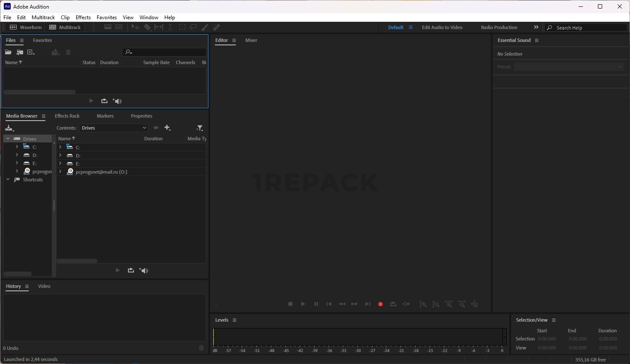Screen dimensions: 630x364
Task: Collapse the Shortcuts tree node
Action: [x=8, y=180]
